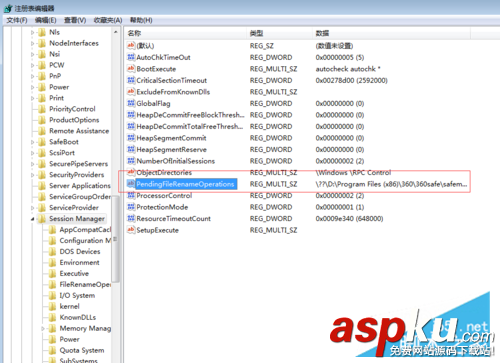This screenshot has height=363, width=500.
Task: Click the AutoChkTimeOut DWORD icon
Action: [131, 57]
